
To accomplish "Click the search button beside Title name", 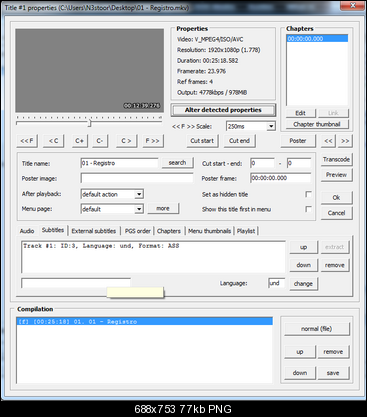I will (x=177, y=163).
